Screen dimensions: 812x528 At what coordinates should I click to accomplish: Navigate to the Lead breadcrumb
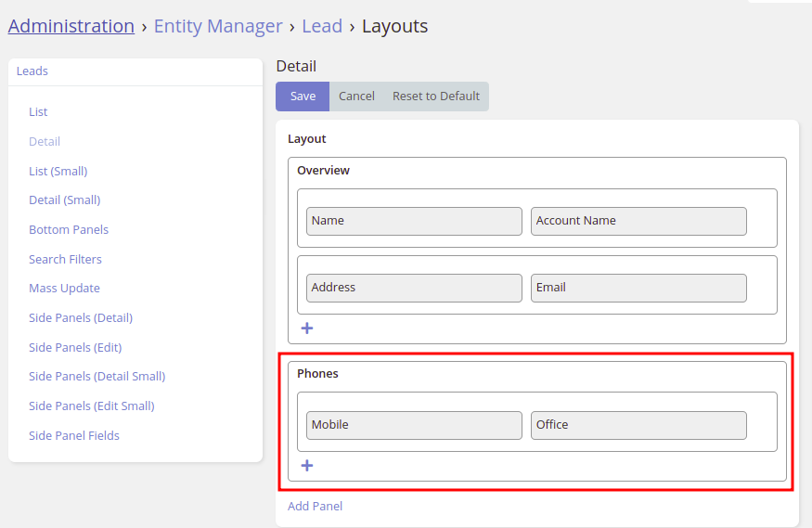coord(322,26)
